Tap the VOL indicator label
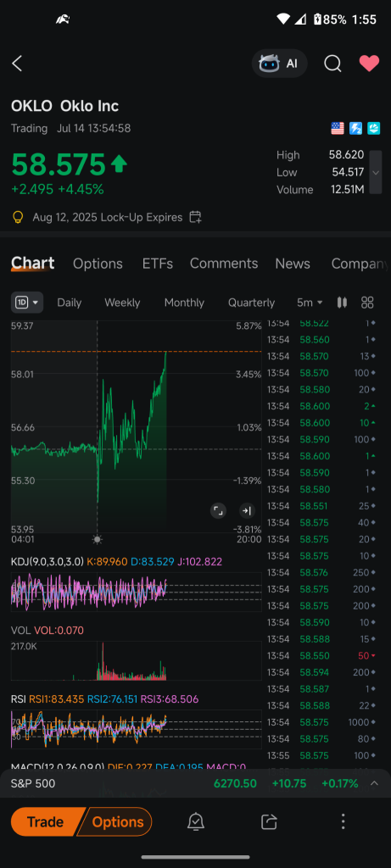Viewport: 391px width, 868px height. [20, 630]
